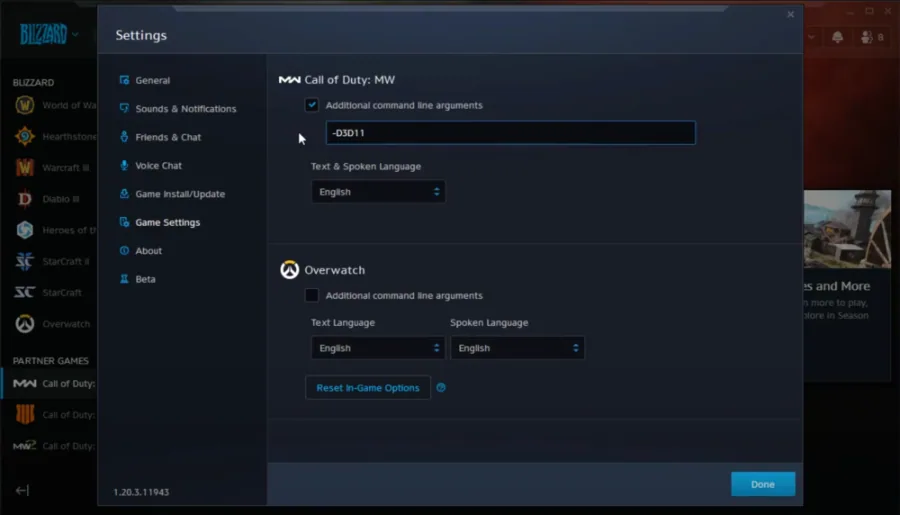Open the notifications bell icon

click(x=837, y=37)
